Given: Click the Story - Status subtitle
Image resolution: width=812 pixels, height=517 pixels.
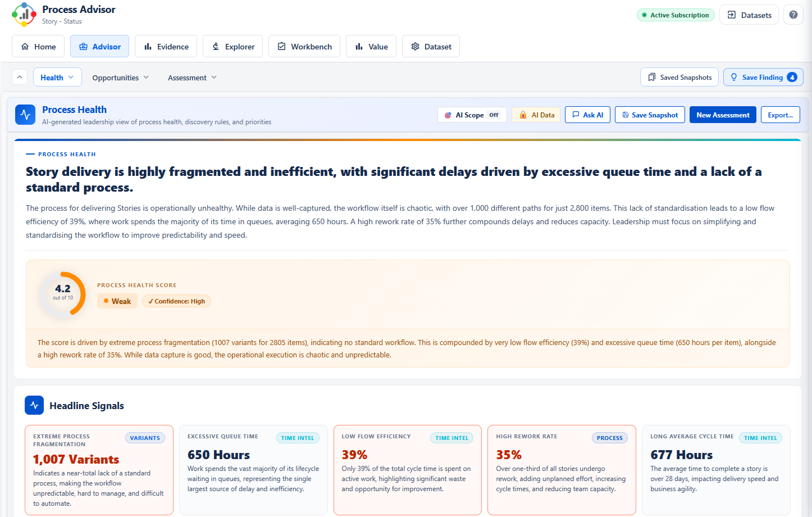Looking at the screenshot, I should click(62, 21).
